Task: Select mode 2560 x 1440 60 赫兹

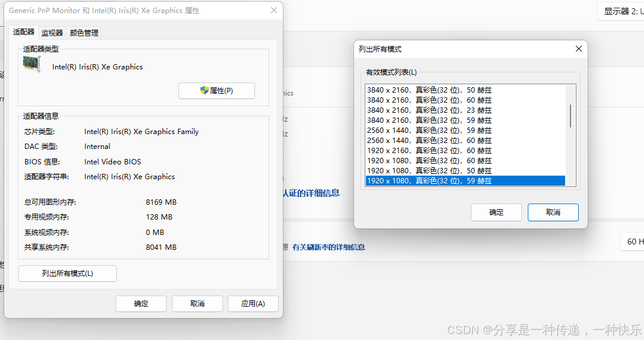Action: coord(466,141)
